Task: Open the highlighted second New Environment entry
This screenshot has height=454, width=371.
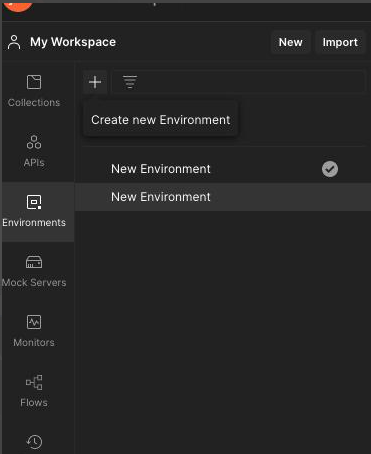Action: tap(223, 197)
